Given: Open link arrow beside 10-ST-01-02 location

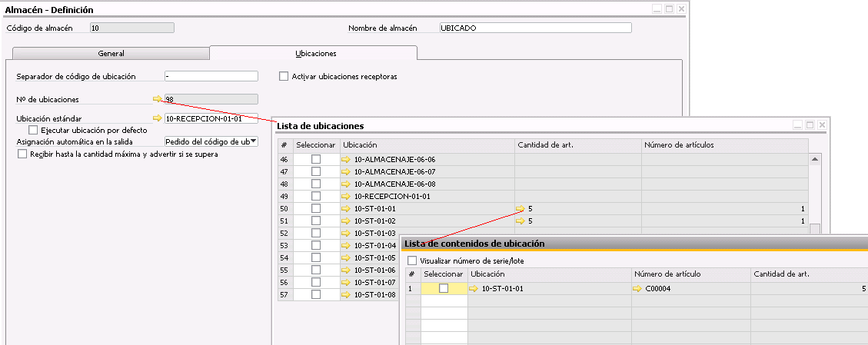Looking at the screenshot, I should coord(346,221).
